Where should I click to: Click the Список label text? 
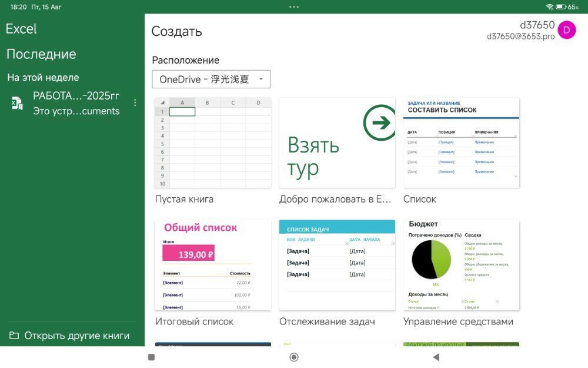pos(420,199)
